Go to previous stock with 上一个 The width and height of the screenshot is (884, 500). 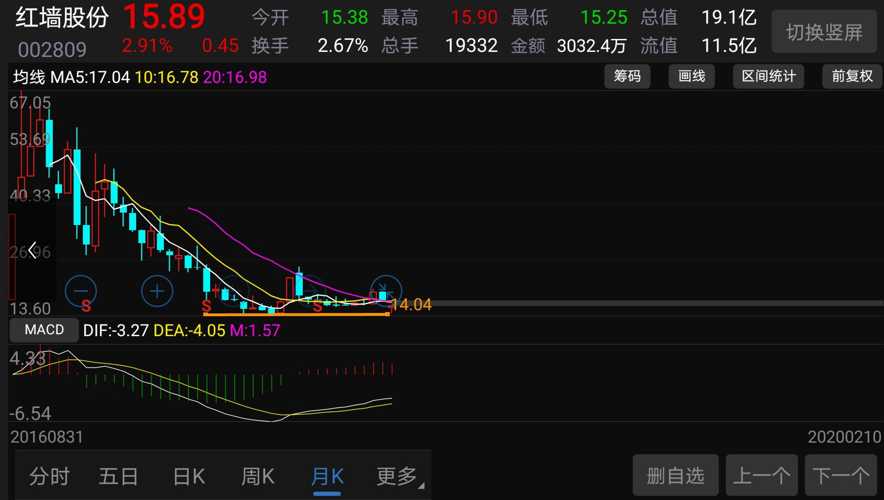click(x=762, y=476)
